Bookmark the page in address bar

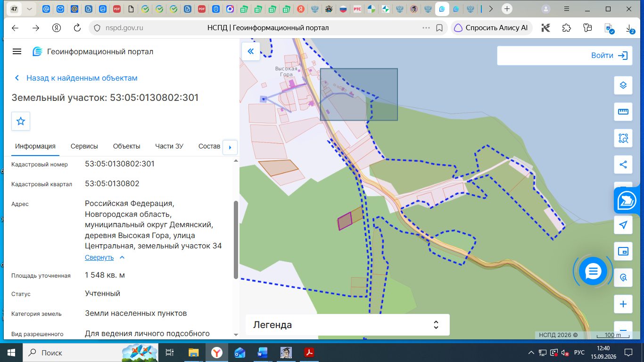click(439, 28)
